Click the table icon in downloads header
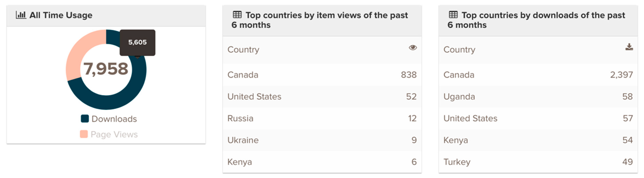 (x=453, y=15)
